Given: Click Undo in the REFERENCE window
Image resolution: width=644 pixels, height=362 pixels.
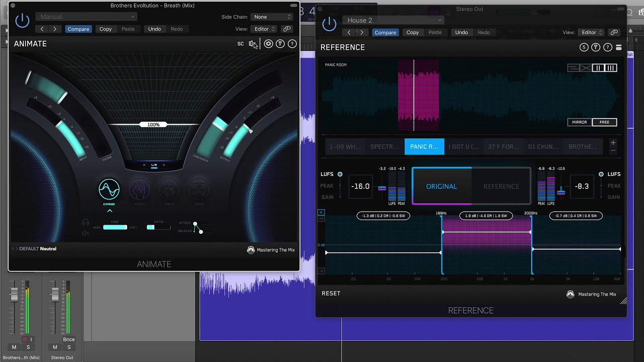Looking at the screenshot, I should tap(461, 32).
